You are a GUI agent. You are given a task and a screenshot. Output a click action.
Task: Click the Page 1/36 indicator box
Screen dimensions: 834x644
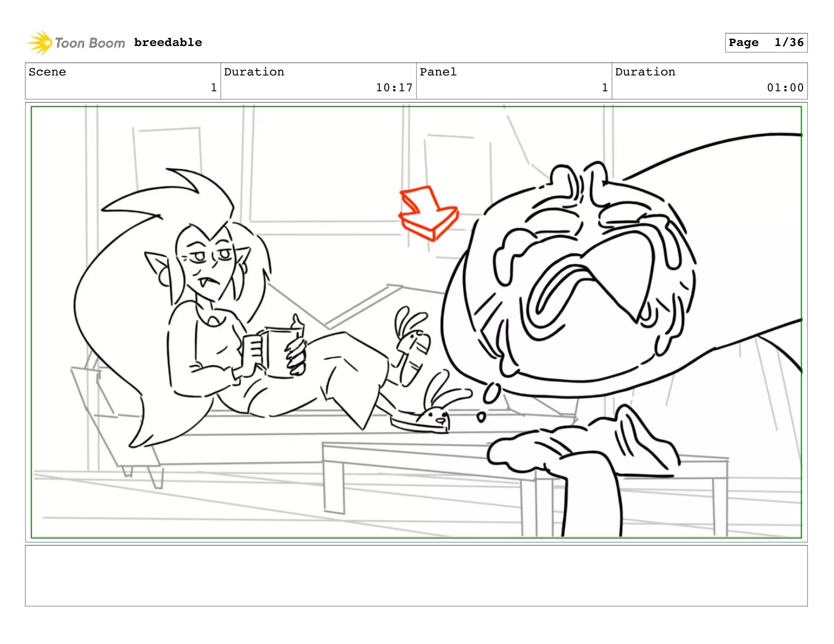(766, 43)
